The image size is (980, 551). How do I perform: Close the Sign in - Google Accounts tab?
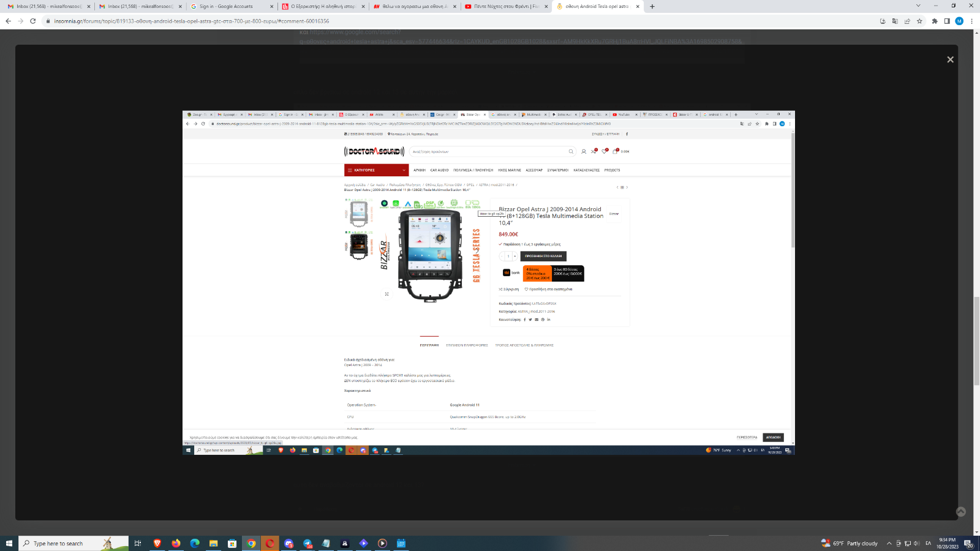click(x=272, y=6)
